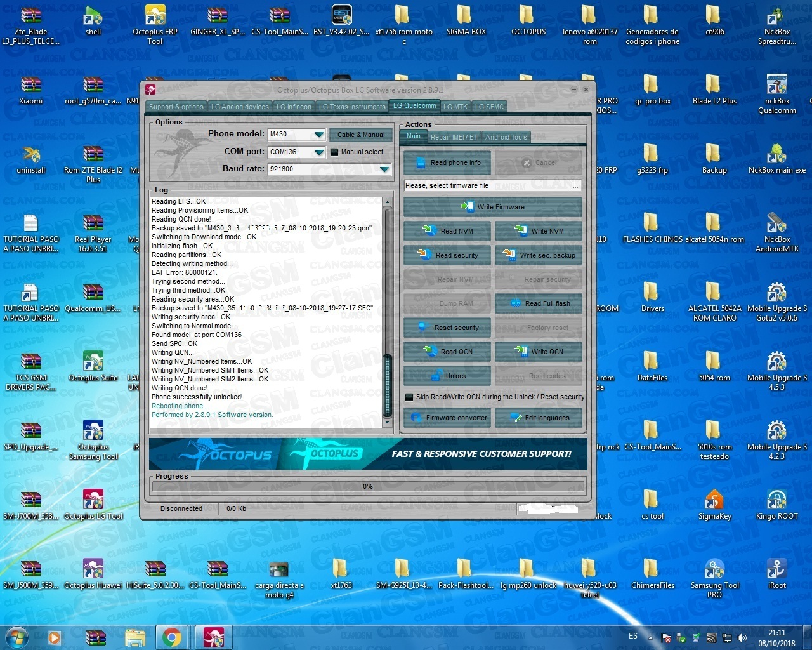Image resolution: width=812 pixels, height=650 pixels.
Task: Expand the COM port dropdown
Action: click(318, 152)
